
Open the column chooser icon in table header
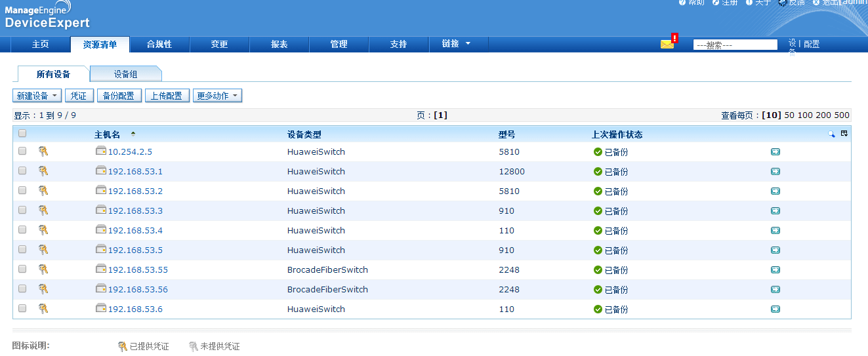844,134
